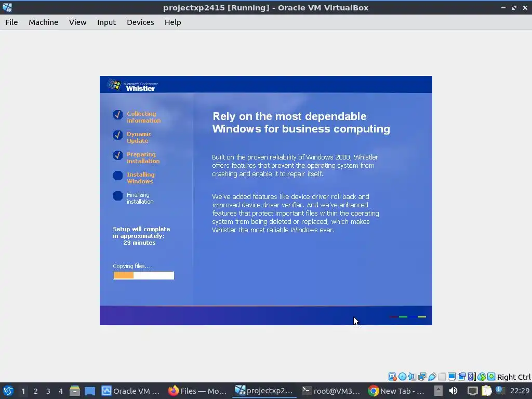Image resolution: width=532 pixels, height=399 pixels.
Task: Switch to workspace 3
Action: click(48, 391)
